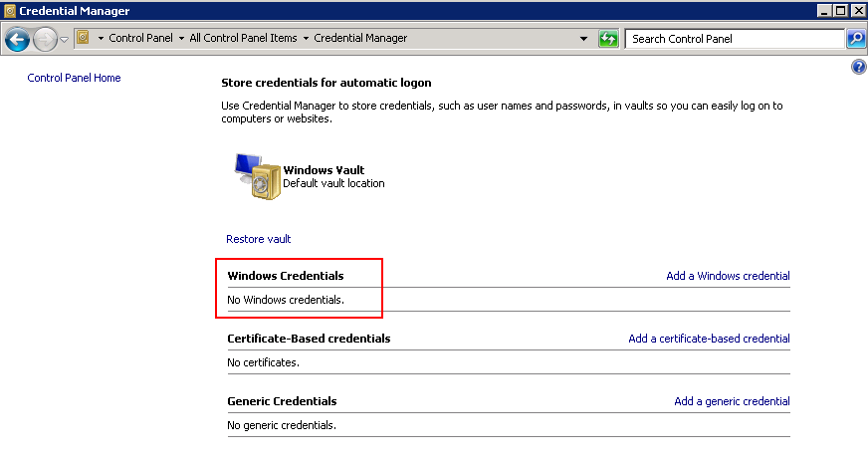868x463 pixels.
Task: Expand the arrow before Control Panel breadcrumb
Action: [x=101, y=38]
